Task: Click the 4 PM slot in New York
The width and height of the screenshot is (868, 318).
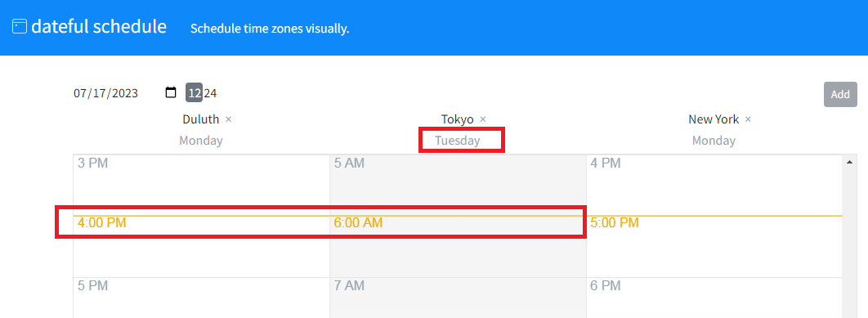Action: 714,185
